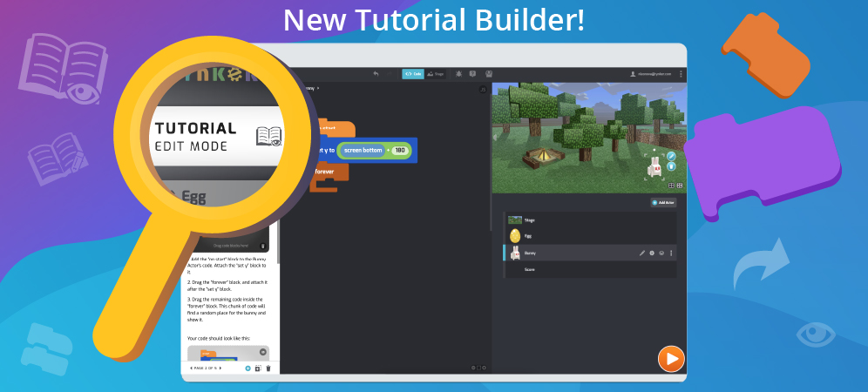The image size is (868, 392).
Task: Click the tutorial icon right of the help icon
Action: [489, 74]
